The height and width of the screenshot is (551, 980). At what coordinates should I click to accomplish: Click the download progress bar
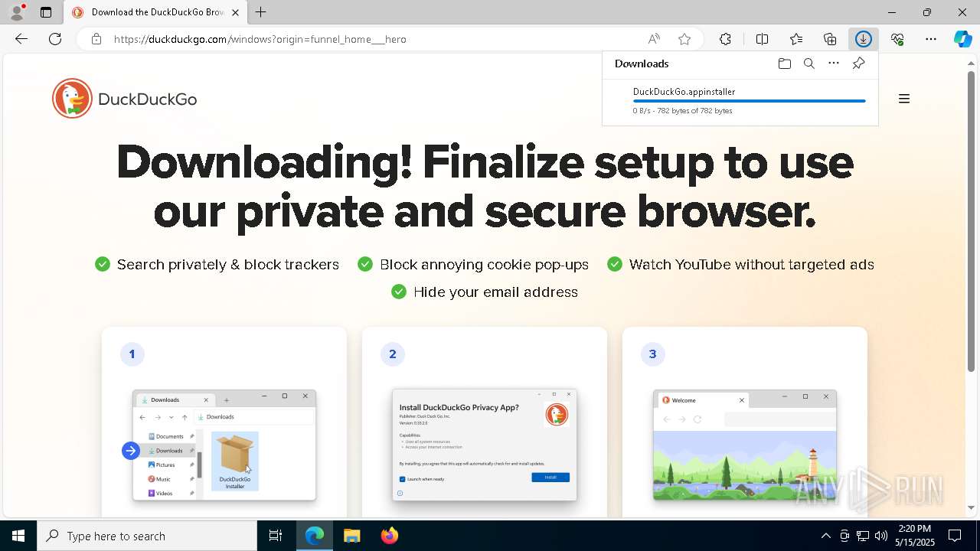[749, 101]
